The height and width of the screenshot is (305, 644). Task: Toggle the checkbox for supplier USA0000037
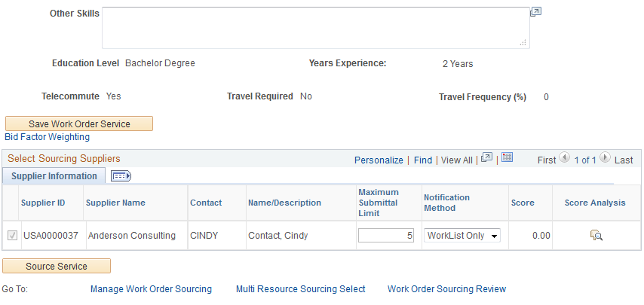[x=12, y=236]
